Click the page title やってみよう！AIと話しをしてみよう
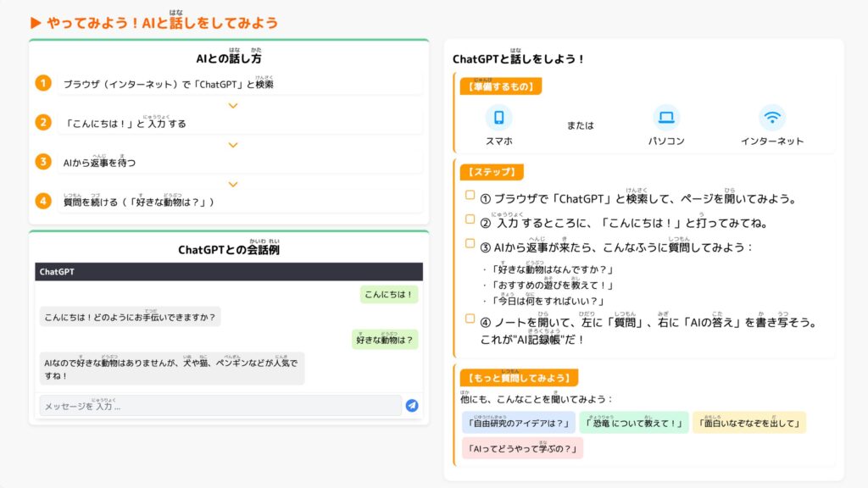Image resolution: width=868 pixels, height=488 pixels. point(162,23)
